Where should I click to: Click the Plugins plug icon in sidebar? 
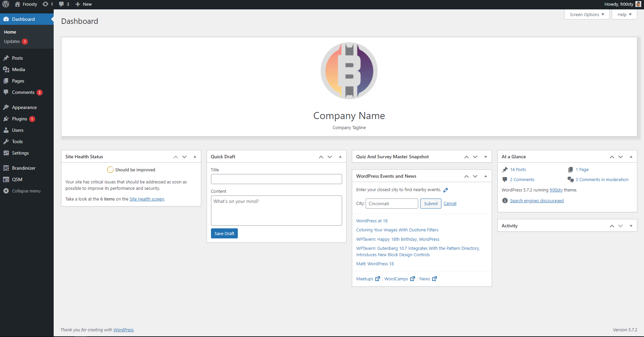(x=6, y=119)
